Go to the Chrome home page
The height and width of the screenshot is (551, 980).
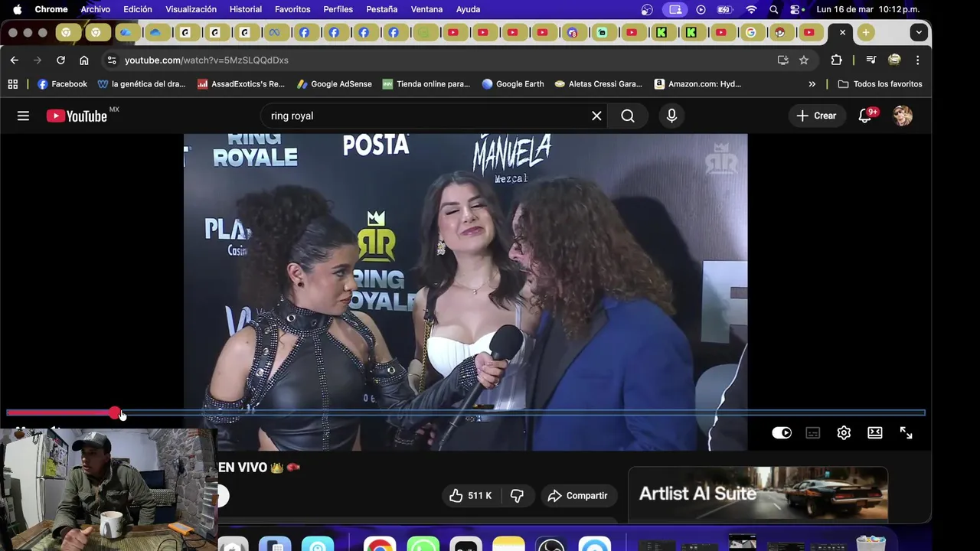coord(84,60)
